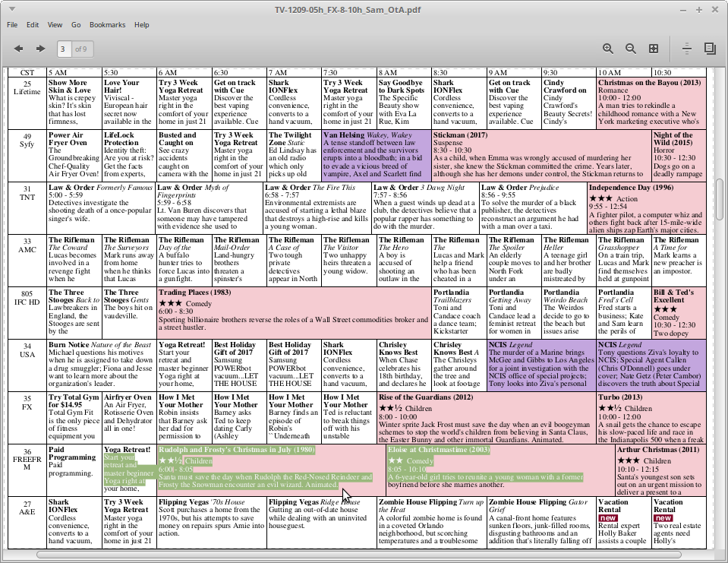Click 'Rise of the Guardians (2012)' title
Screen dimensions: 728x563
tap(426, 397)
